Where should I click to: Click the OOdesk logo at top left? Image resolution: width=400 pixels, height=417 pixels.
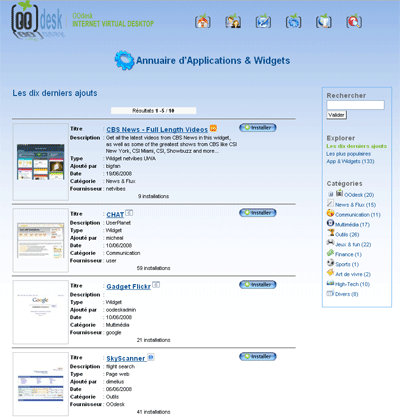pyautogui.click(x=37, y=21)
